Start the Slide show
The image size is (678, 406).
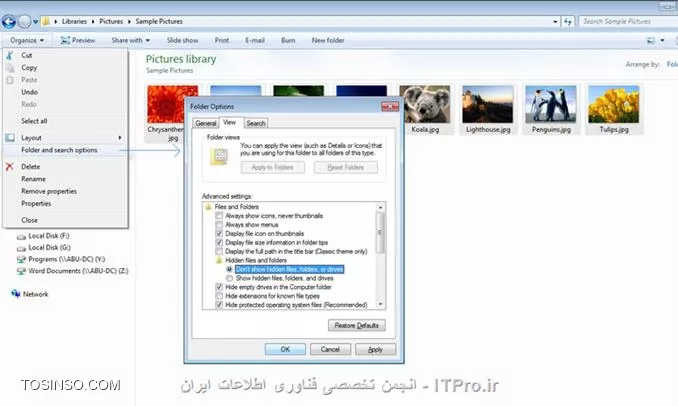pyautogui.click(x=182, y=40)
